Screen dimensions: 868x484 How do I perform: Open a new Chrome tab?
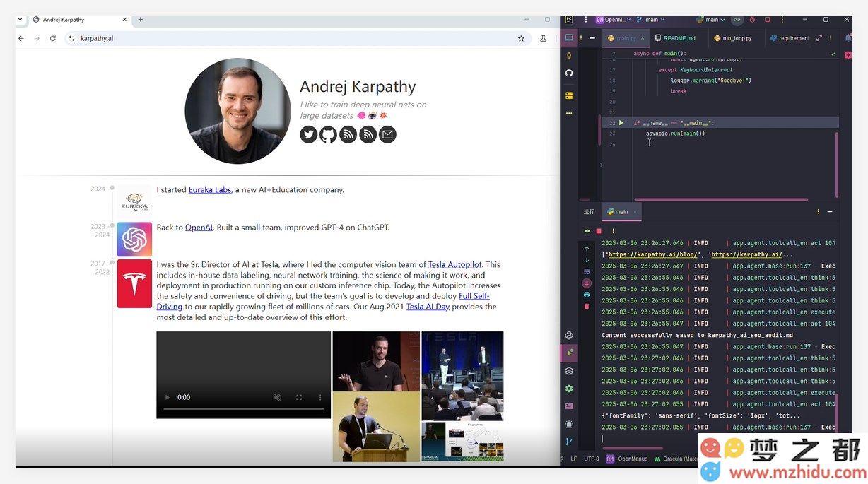(140, 19)
